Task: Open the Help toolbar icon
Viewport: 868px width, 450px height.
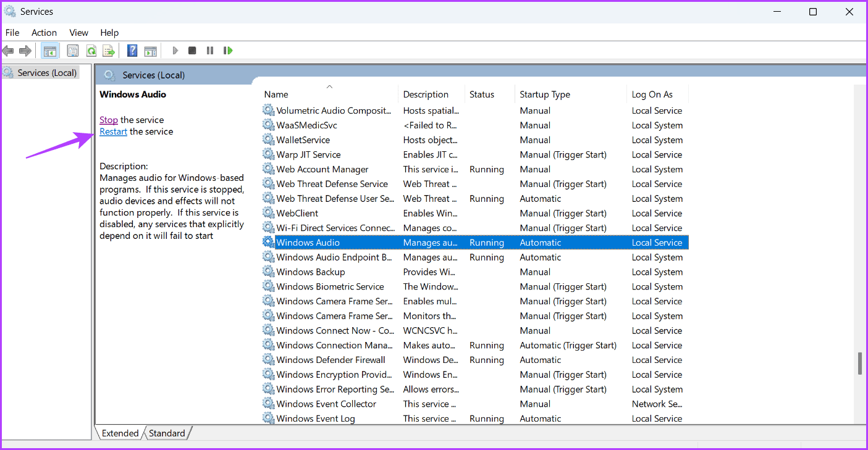Action: click(x=132, y=51)
